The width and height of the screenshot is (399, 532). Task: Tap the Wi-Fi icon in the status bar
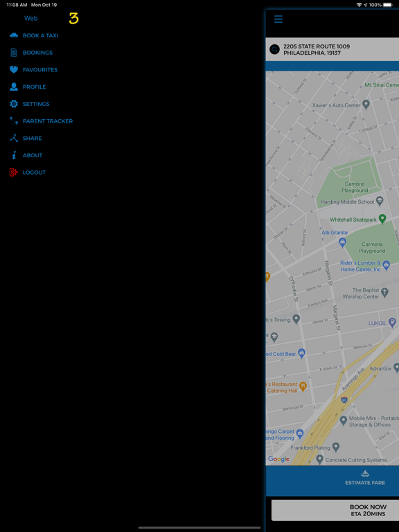click(x=359, y=5)
